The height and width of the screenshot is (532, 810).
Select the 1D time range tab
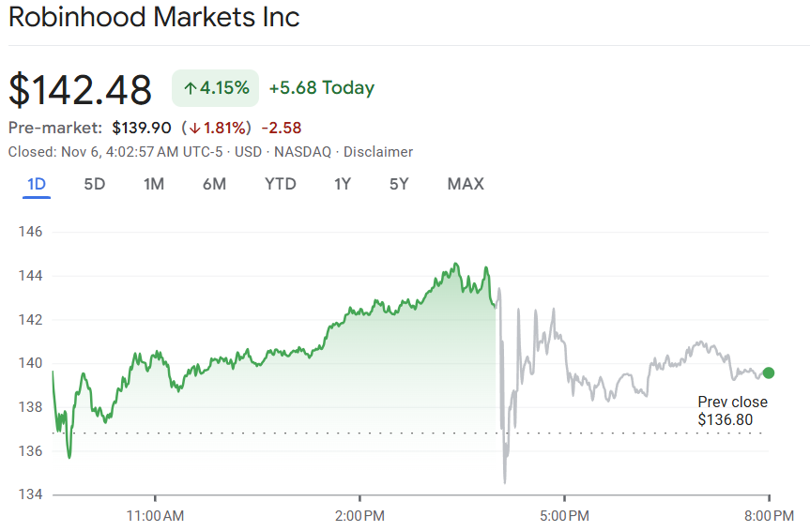coord(37,184)
